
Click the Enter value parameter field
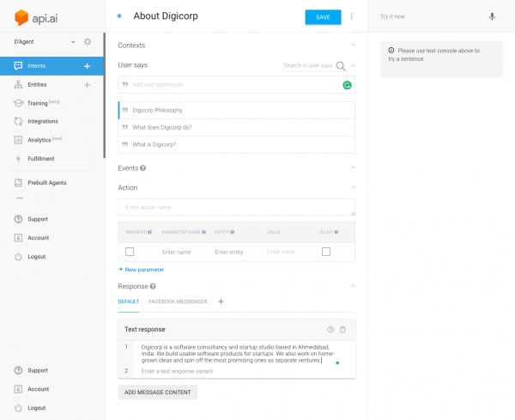click(281, 252)
